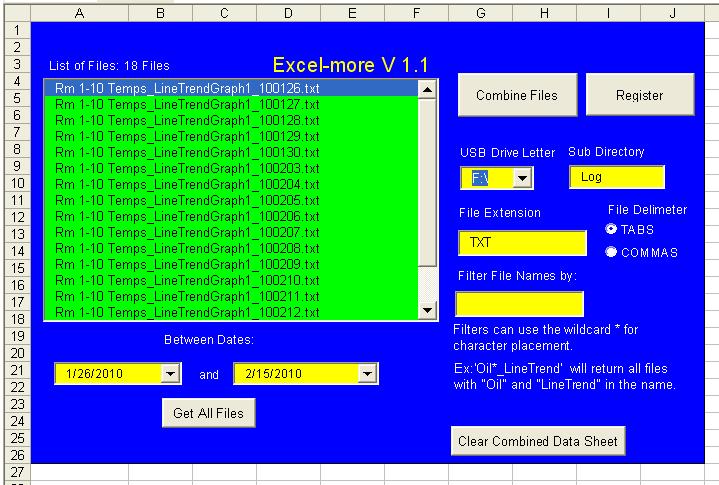719x485 pixels.
Task: Expand the start date 1/26/2010 dropdown
Action: [171, 374]
